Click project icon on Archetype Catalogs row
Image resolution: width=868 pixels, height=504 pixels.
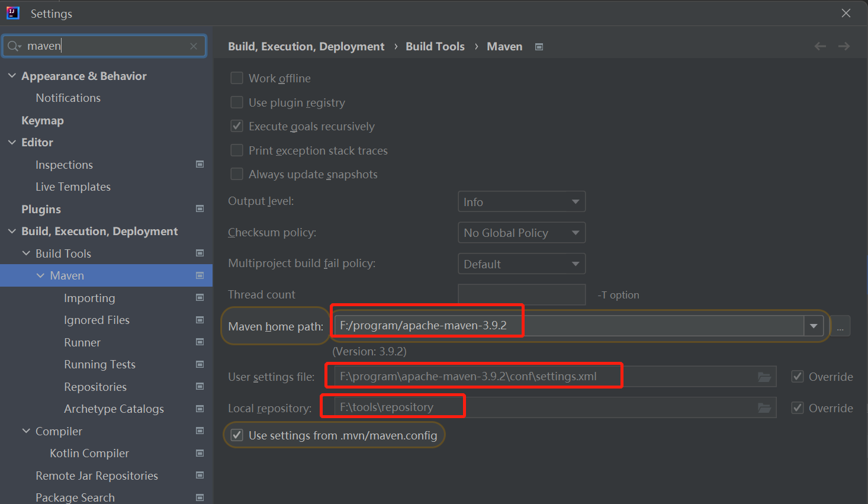(200, 409)
